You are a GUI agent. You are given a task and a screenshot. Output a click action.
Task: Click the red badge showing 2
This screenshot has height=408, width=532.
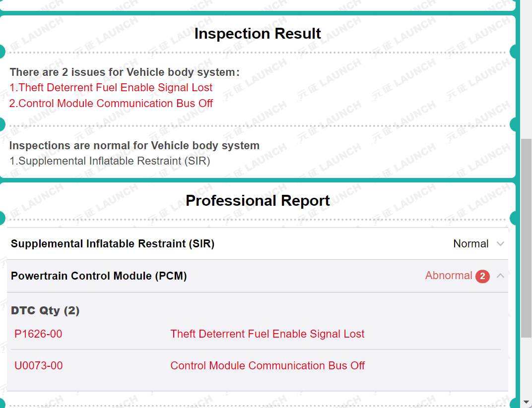click(482, 276)
